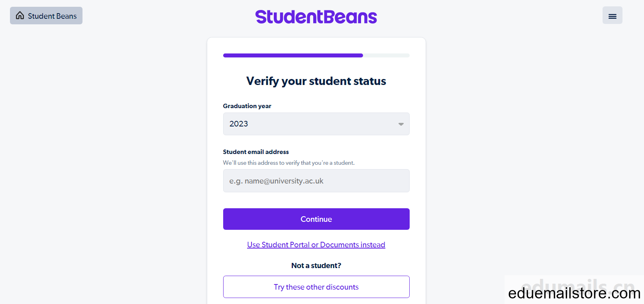The height and width of the screenshot is (304, 644).
Task: Click the Graduation year label
Action: [247, 106]
